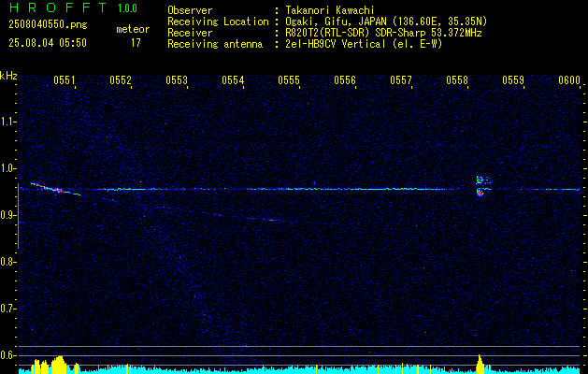Click the 0554 time axis label
The image size is (588, 374).
tap(233, 80)
